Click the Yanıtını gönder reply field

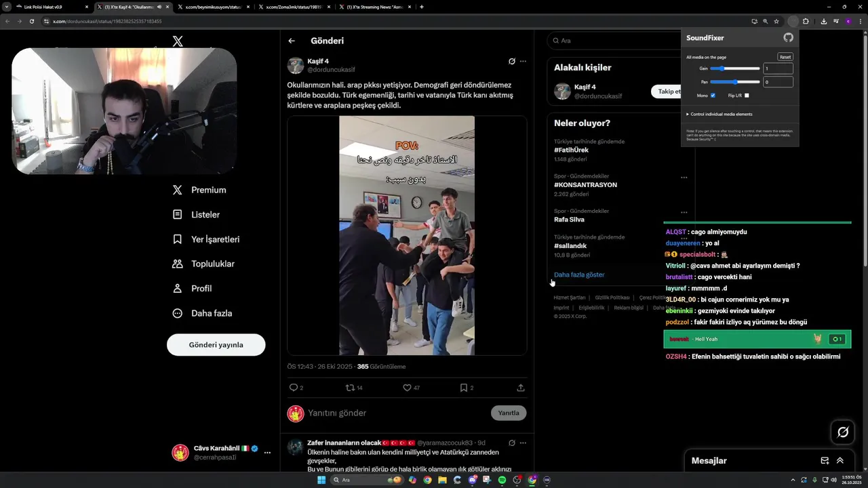pyautogui.click(x=397, y=413)
